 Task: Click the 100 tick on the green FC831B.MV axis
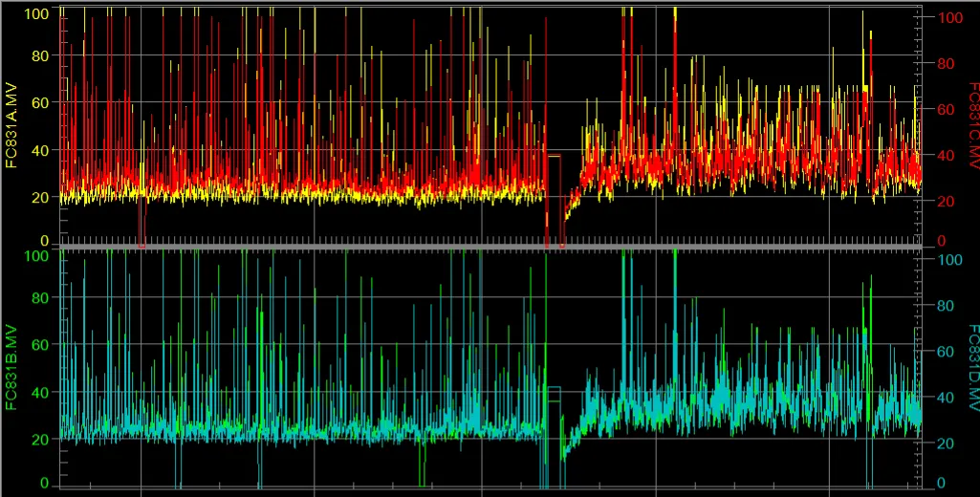35,256
